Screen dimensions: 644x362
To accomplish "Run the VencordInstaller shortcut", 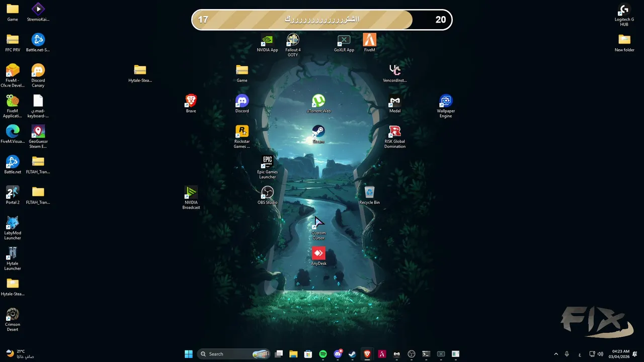I will (395, 73).
